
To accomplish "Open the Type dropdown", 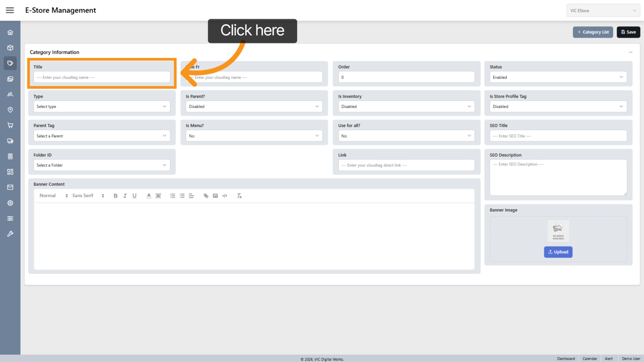I will point(102,106).
